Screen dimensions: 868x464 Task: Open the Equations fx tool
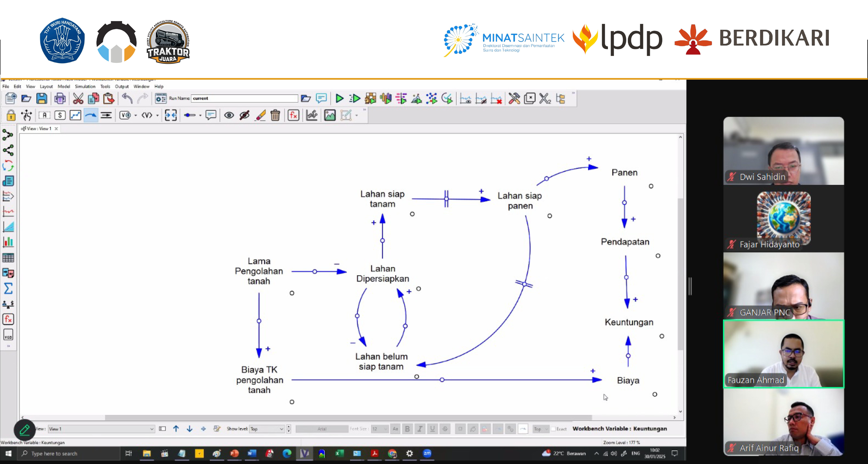pos(293,115)
